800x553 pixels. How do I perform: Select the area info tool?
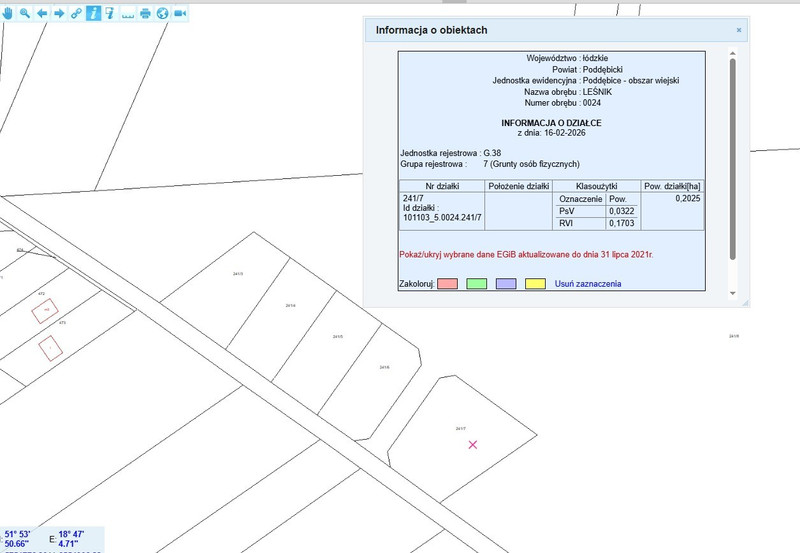[110, 13]
